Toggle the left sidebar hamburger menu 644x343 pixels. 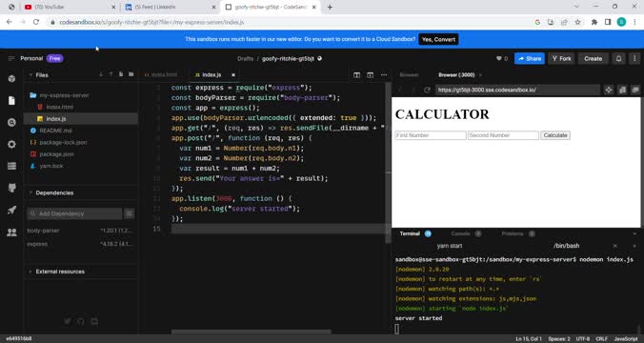click(x=11, y=59)
